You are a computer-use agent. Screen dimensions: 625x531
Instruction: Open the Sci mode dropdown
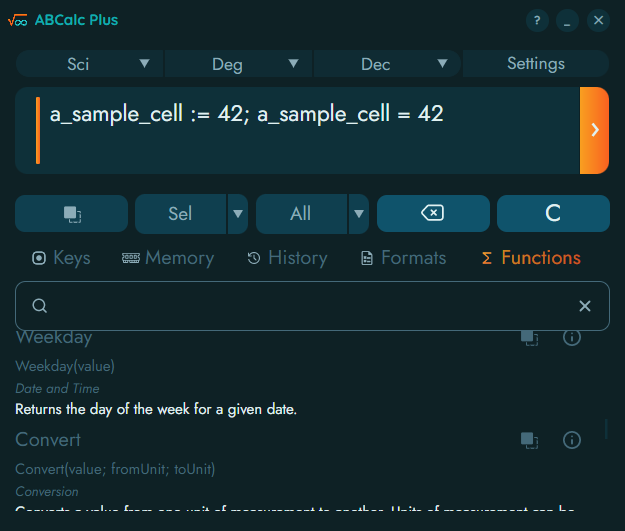90,64
